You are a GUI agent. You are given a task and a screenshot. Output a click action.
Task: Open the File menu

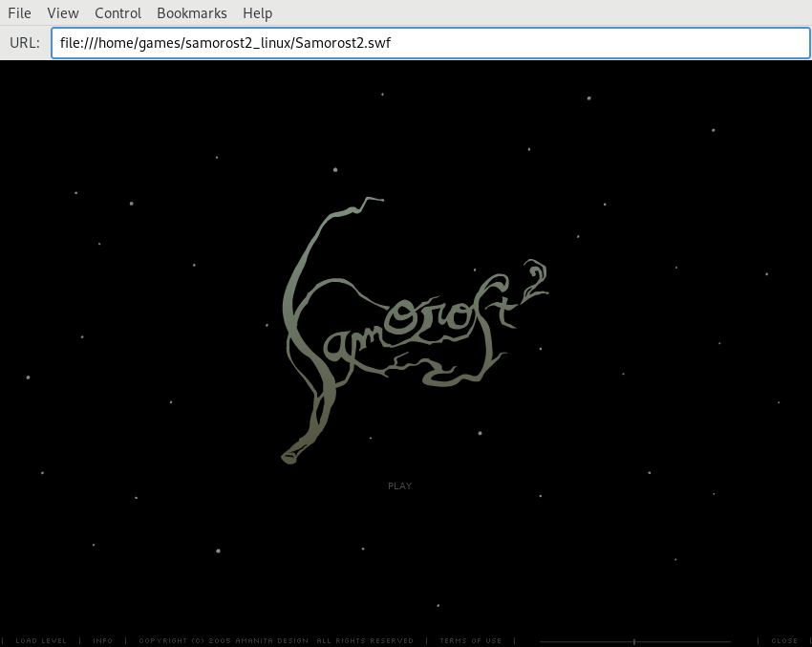[19, 13]
